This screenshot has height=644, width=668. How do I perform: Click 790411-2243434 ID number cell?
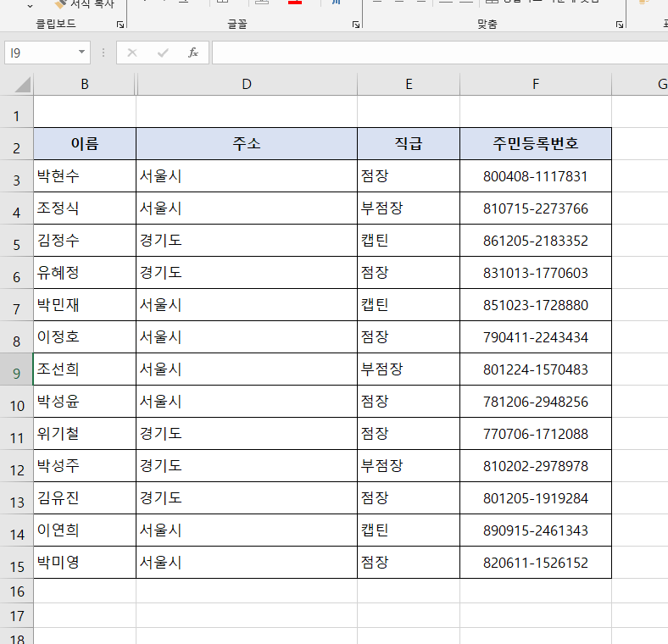point(536,337)
